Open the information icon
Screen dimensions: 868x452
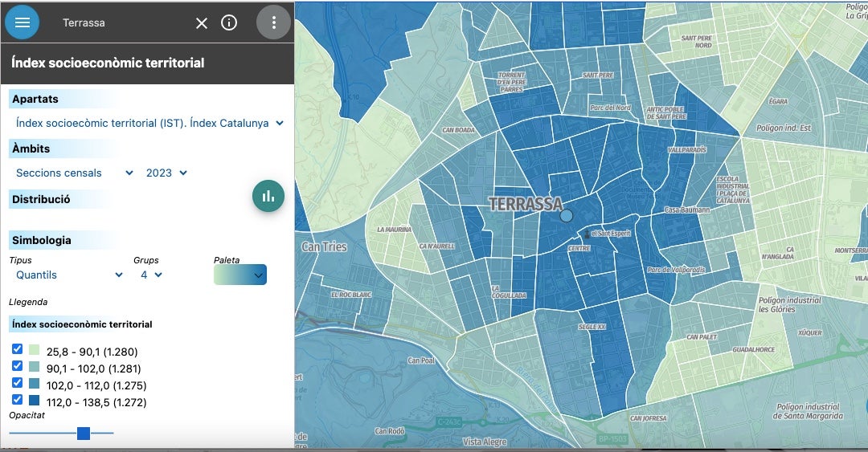[x=229, y=22]
